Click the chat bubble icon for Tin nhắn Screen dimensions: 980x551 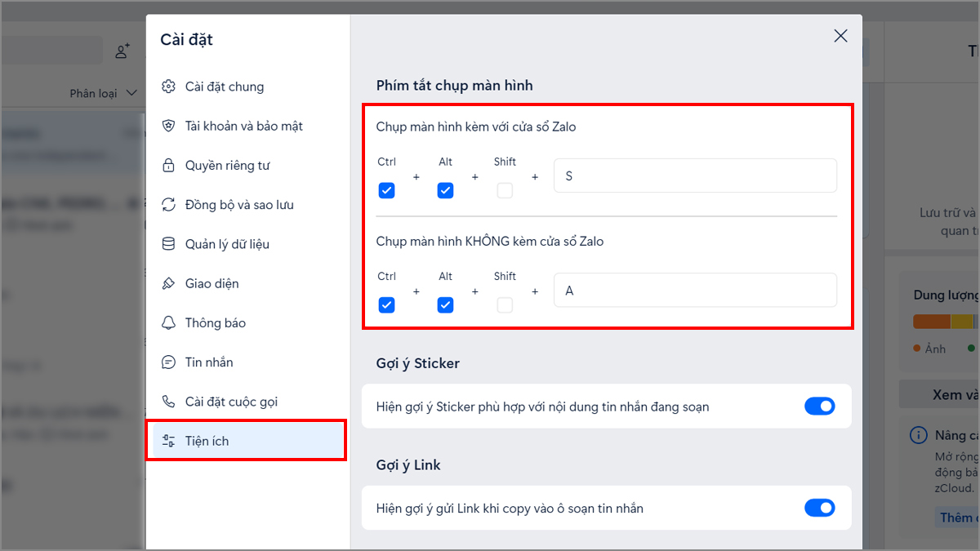(169, 362)
